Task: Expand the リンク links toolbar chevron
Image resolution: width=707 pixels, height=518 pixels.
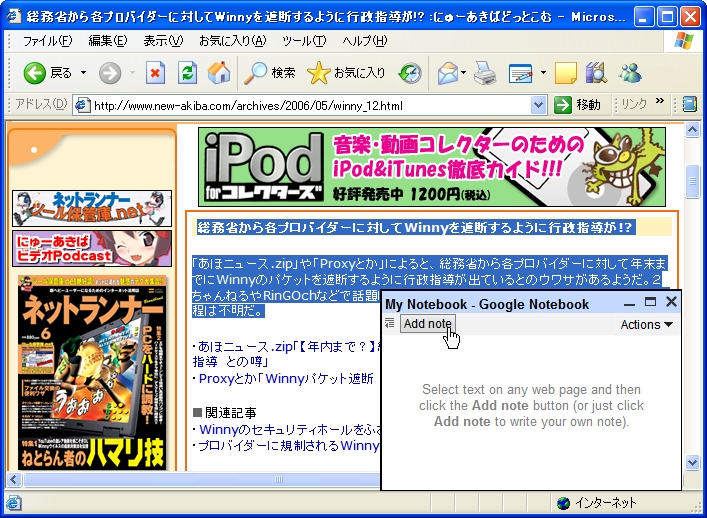Action: click(x=660, y=101)
